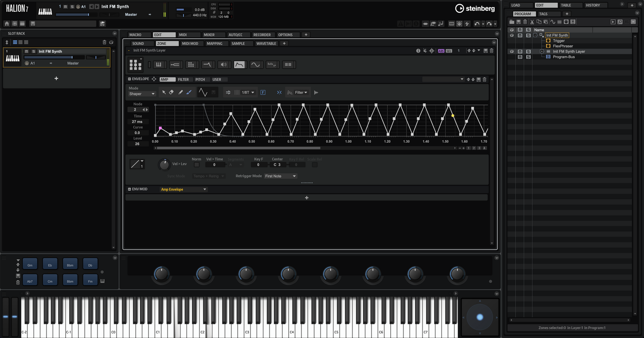Click the amplifier speaker section icon
This screenshot has width=644, height=338.
[224, 65]
